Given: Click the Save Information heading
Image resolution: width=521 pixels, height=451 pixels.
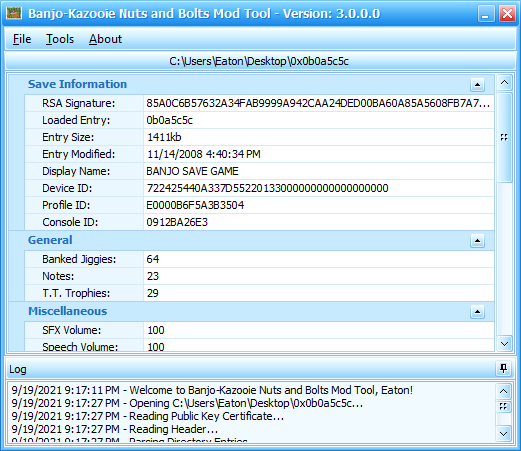Looking at the screenshot, I should (x=77, y=84).
